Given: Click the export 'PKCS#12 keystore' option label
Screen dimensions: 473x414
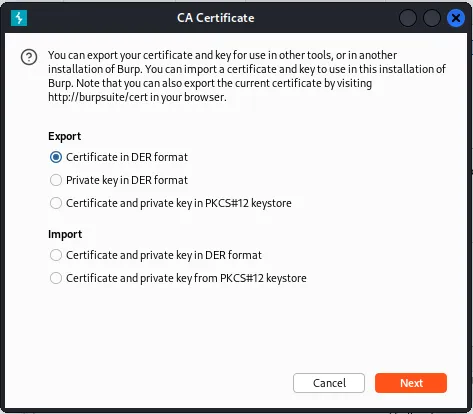Looking at the screenshot, I should (179, 203).
